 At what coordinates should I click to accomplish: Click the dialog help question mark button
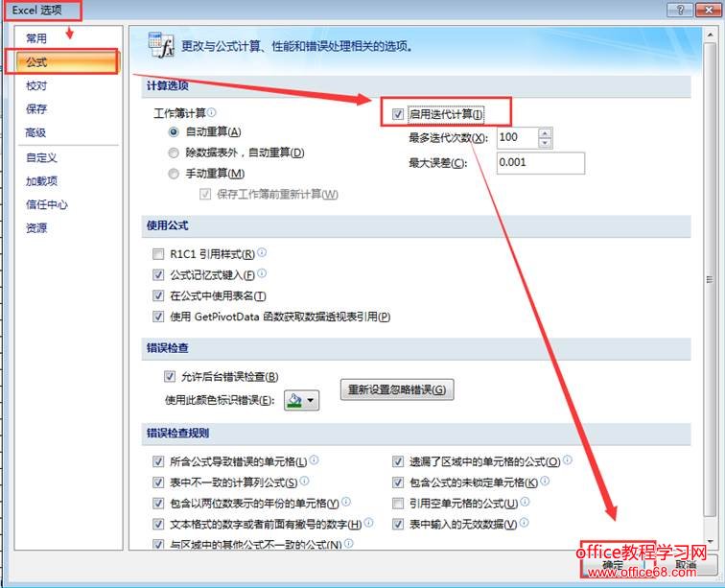point(680,10)
